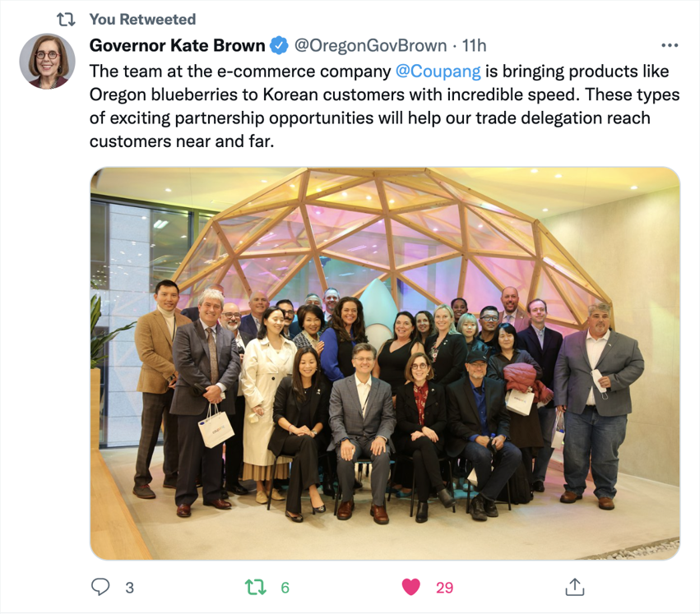Follow the @Coupang mention link
The height and width of the screenshot is (614, 700).
pyautogui.click(x=438, y=72)
